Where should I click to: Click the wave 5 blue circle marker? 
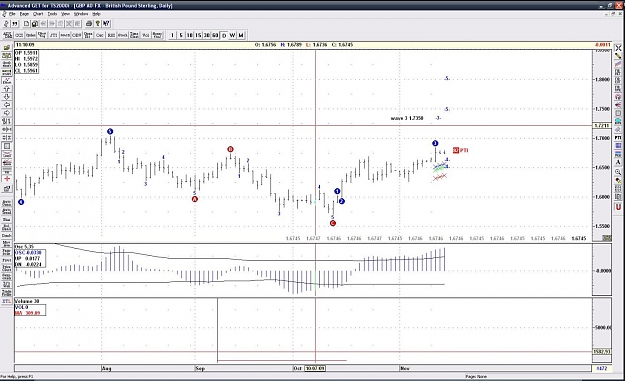click(x=110, y=132)
